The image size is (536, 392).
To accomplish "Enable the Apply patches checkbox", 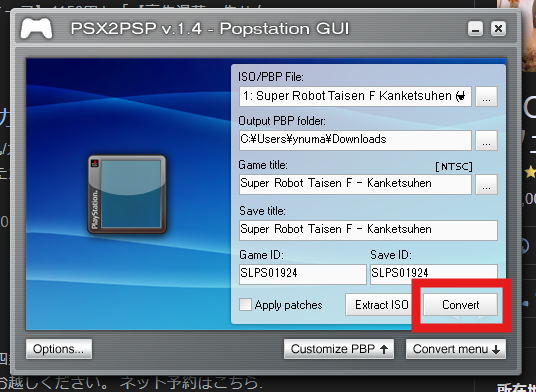I will 245,305.
